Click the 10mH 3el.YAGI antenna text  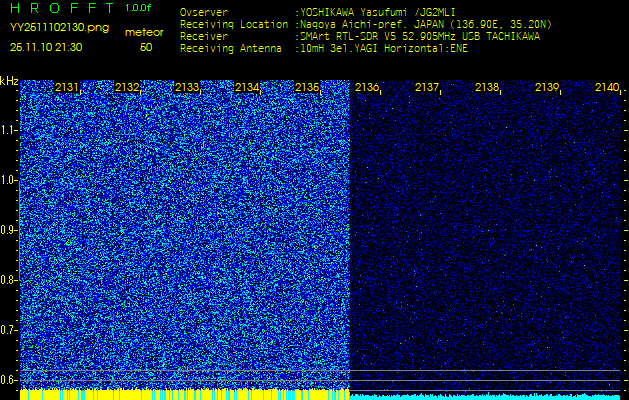pyautogui.click(x=381, y=49)
